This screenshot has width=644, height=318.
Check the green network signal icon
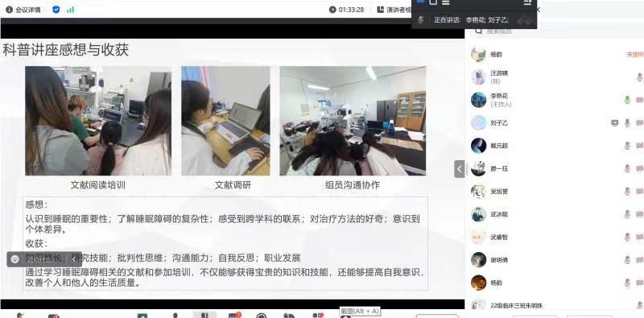tap(70, 10)
